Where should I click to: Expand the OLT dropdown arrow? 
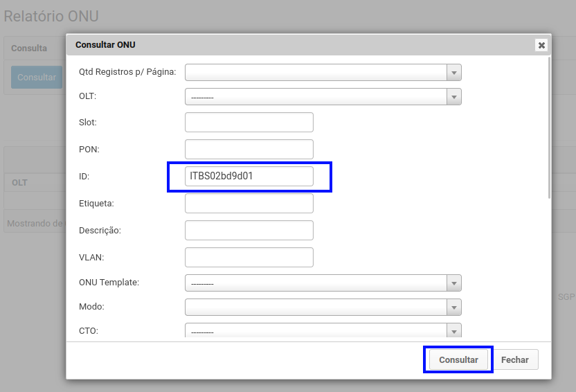point(453,97)
